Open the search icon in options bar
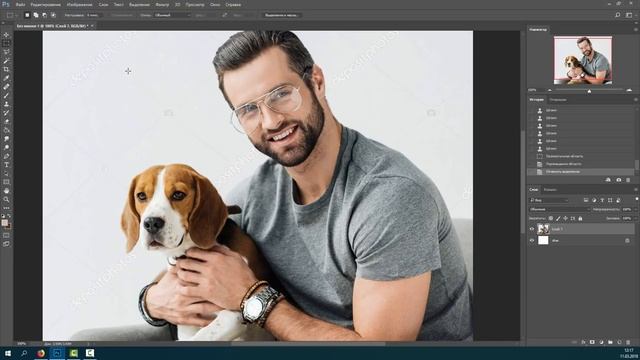 [618, 15]
